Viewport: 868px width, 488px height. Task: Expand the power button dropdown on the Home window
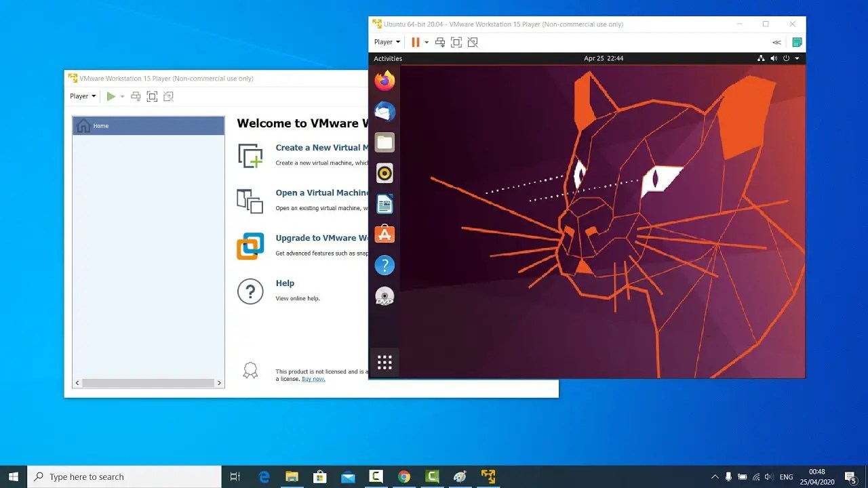pos(121,96)
